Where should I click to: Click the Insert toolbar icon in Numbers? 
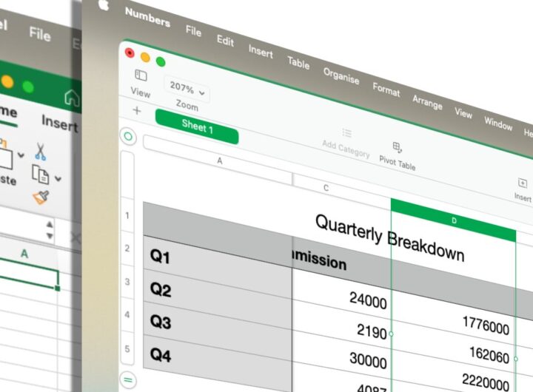point(523,183)
